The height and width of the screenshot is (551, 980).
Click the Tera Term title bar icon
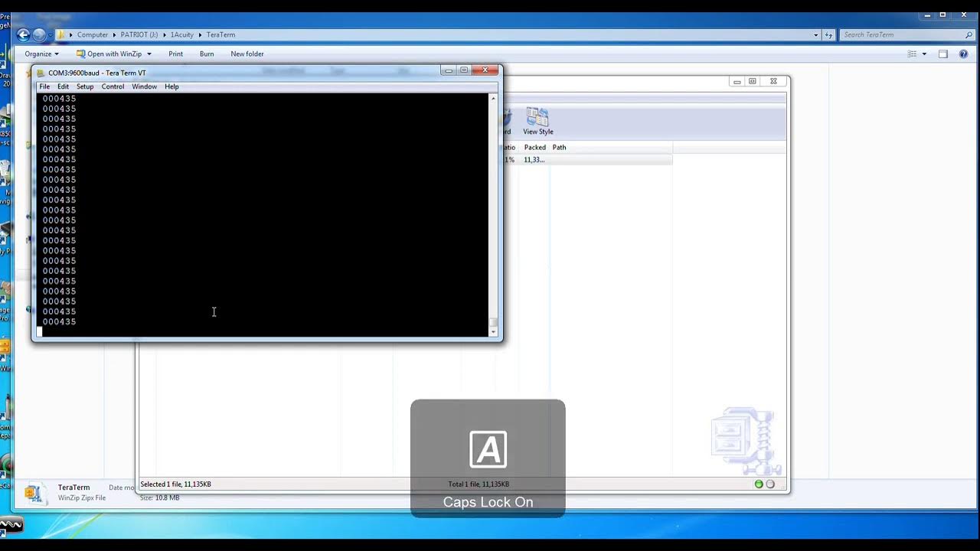click(41, 73)
